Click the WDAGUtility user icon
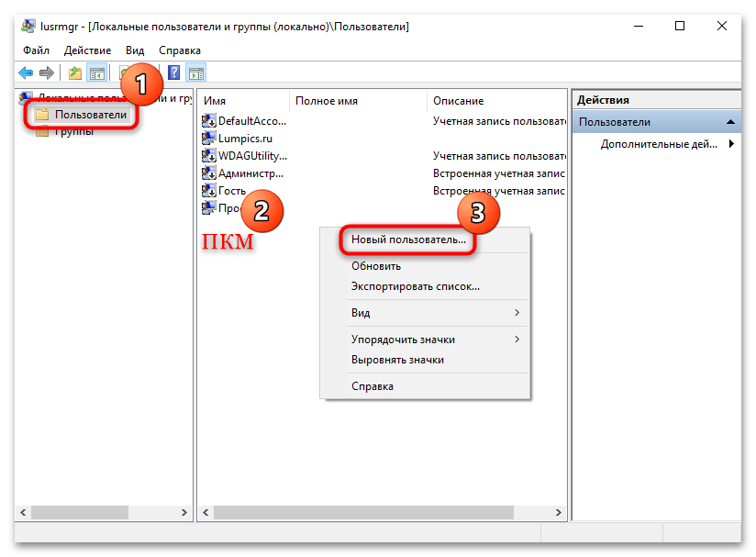This screenshot has height=557, width=756. (x=209, y=155)
